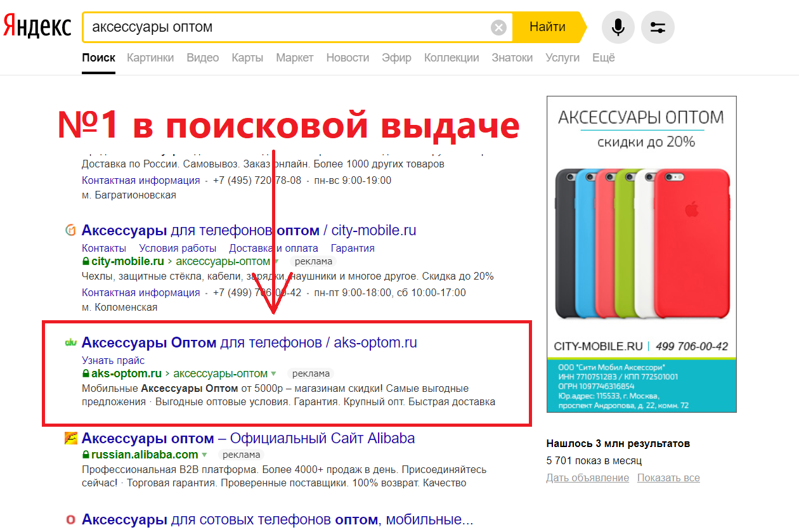Open the Знатоки tab
Image resolution: width=799 pixels, height=532 pixels.
(512, 58)
